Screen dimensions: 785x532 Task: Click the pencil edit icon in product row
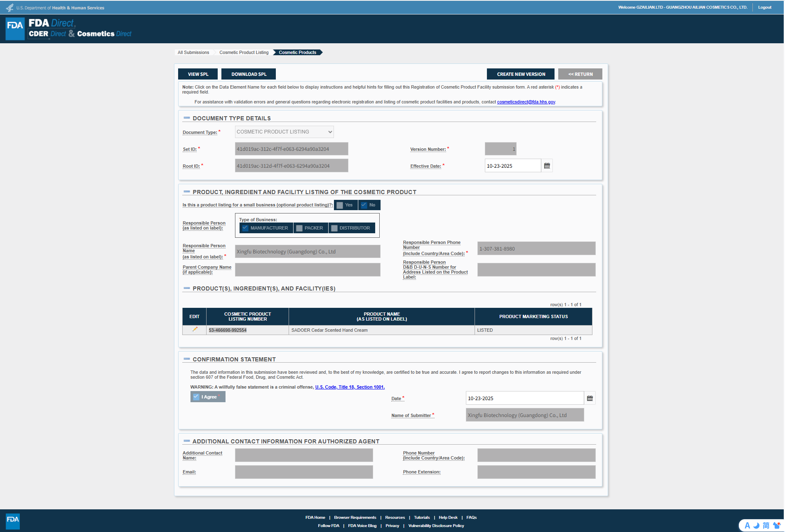195,330
